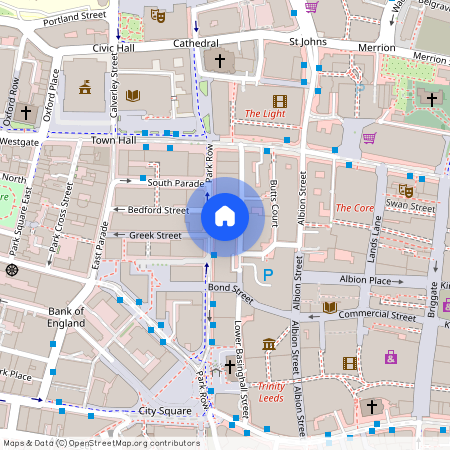Click the blue parking P icon
Image resolution: width=450 pixels, height=450 pixels.
[268, 276]
